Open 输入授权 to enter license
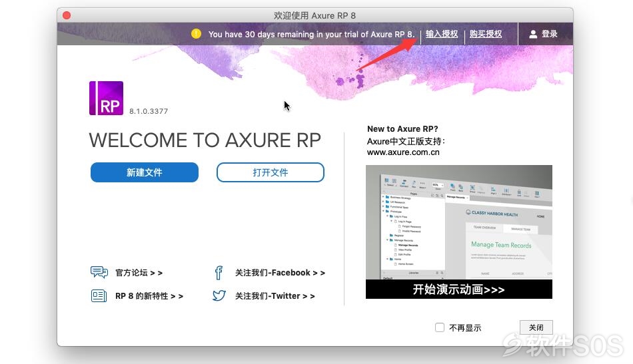The width and height of the screenshot is (633, 364). (442, 34)
